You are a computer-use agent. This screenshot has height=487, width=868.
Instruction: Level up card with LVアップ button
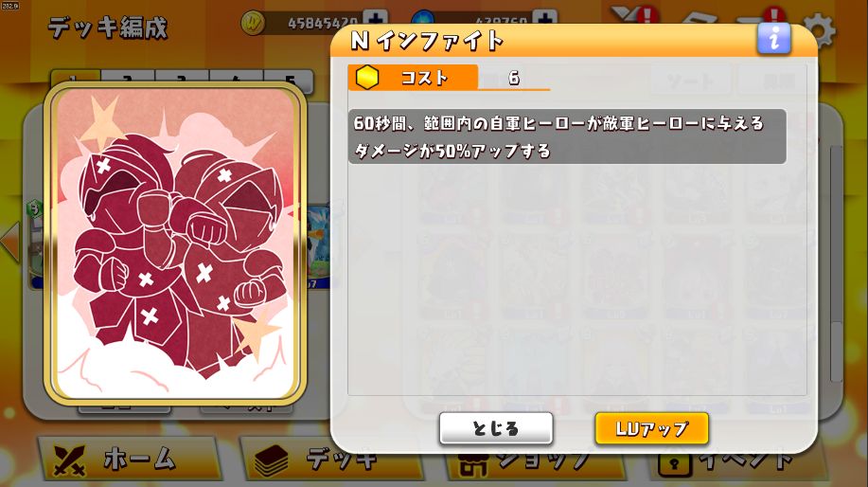coord(651,428)
